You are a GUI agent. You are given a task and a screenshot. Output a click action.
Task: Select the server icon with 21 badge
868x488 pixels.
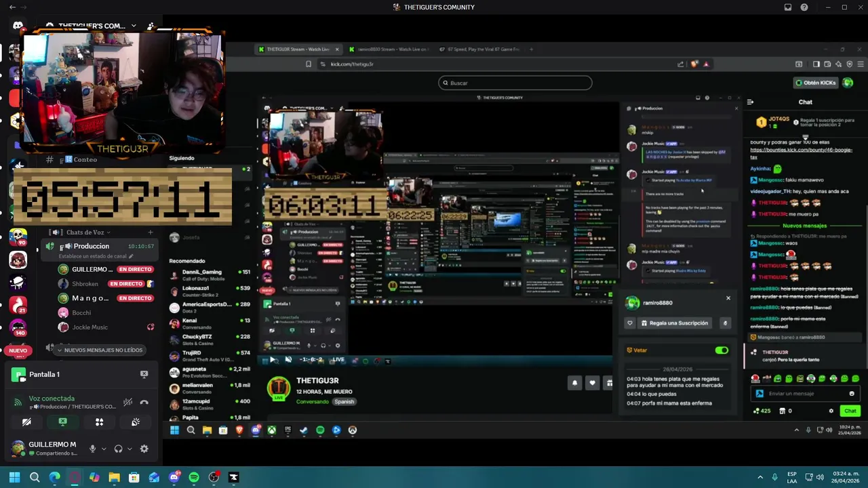click(x=18, y=305)
